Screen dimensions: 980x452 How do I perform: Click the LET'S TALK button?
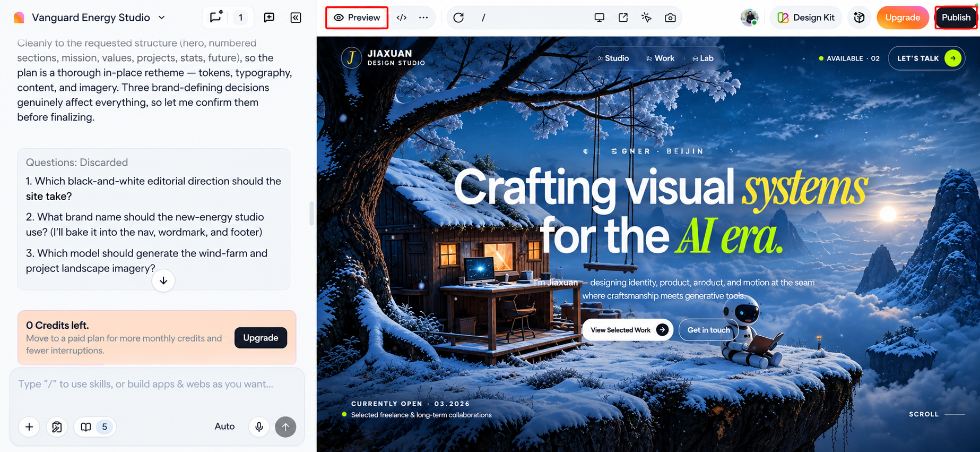[926, 58]
